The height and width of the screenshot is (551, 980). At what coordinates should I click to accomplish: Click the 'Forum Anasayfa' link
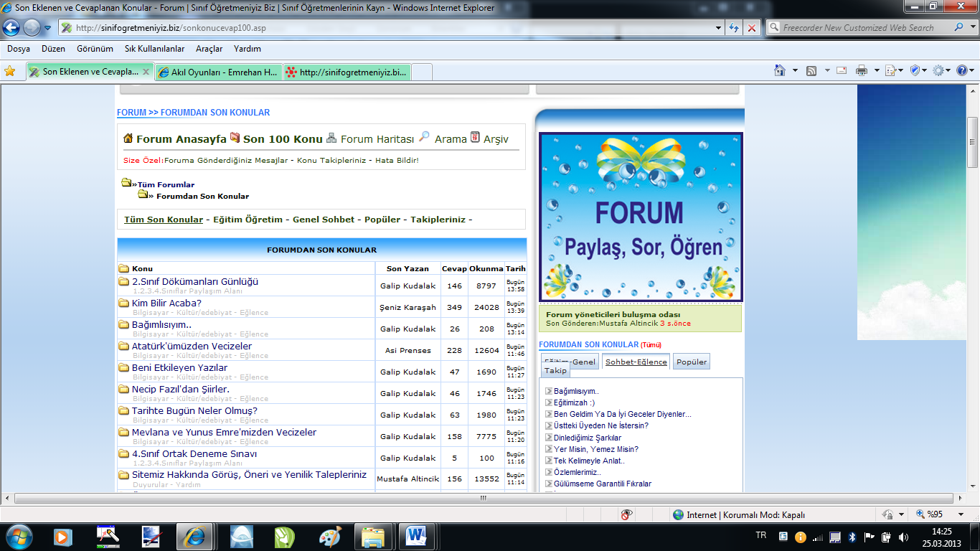pos(181,139)
